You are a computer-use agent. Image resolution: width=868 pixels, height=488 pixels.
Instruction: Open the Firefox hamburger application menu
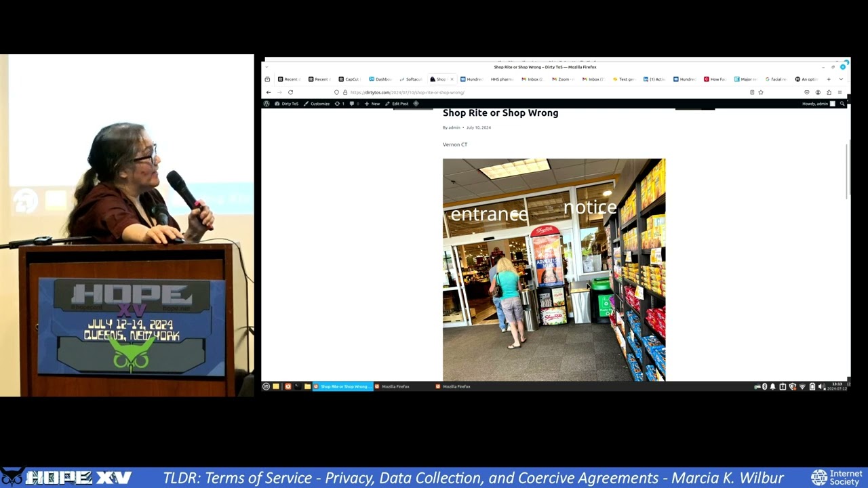coord(840,92)
